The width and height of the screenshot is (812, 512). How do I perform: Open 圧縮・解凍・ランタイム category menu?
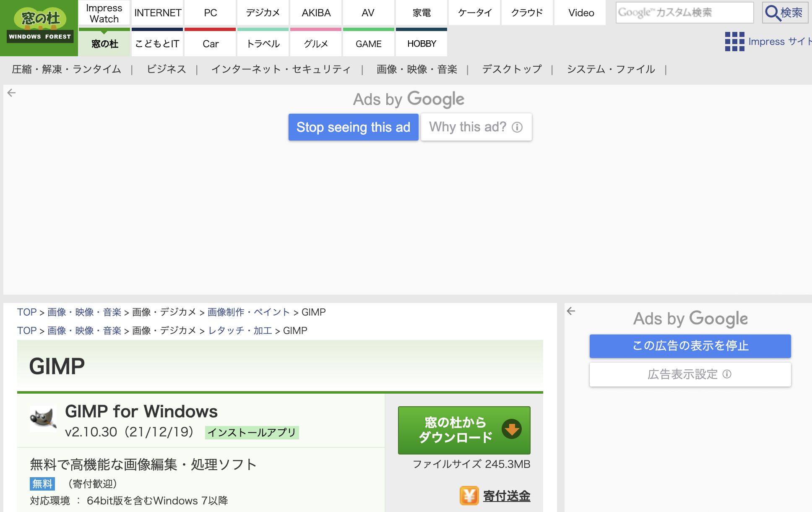click(x=66, y=69)
